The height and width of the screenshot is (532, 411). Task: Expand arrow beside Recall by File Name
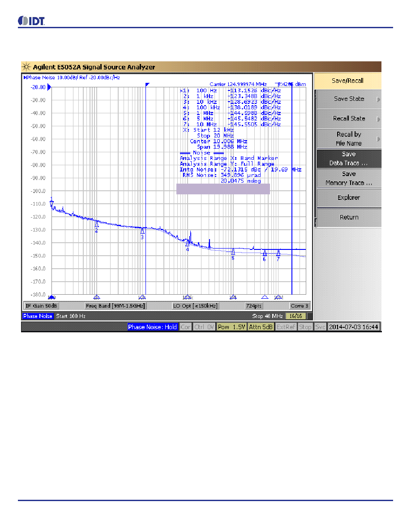tap(378, 139)
